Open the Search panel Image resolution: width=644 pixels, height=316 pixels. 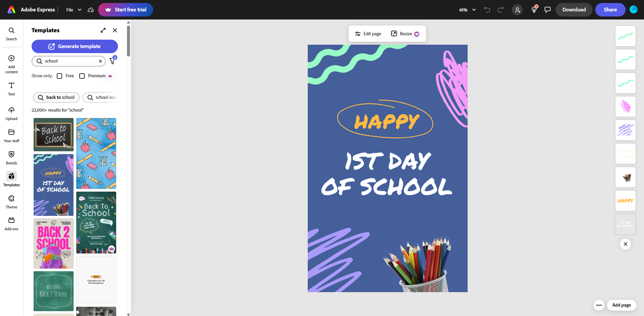coord(11,33)
